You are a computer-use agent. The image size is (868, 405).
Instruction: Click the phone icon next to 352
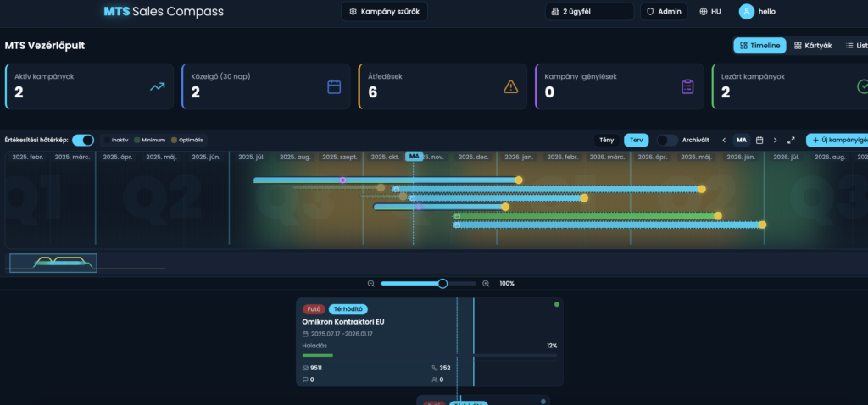[x=435, y=368]
